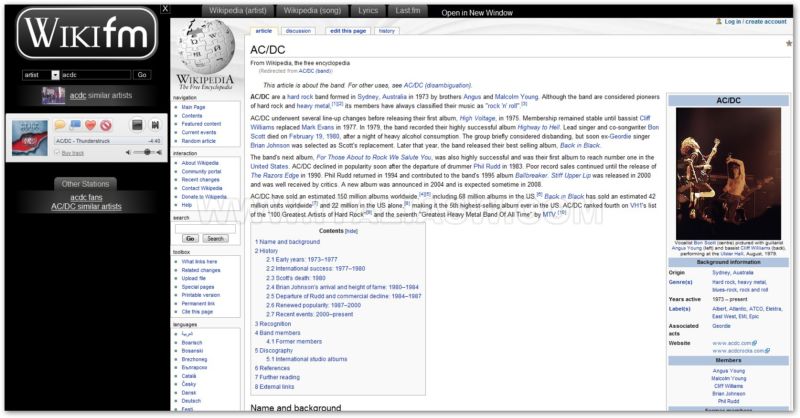The width and height of the screenshot is (800, 418).
Task: Jump to 5 Discography in the contents
Action: (274, 351)
